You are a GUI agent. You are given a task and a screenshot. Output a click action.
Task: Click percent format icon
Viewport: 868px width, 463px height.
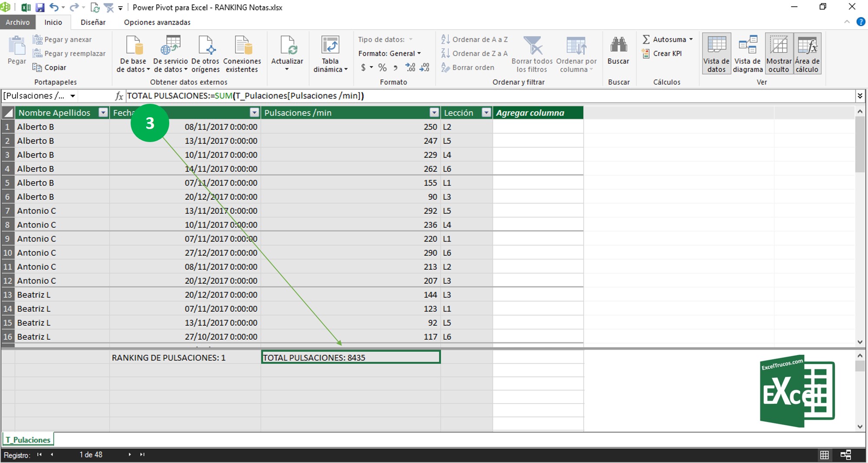pyautogui.click(x=382, y=67)
